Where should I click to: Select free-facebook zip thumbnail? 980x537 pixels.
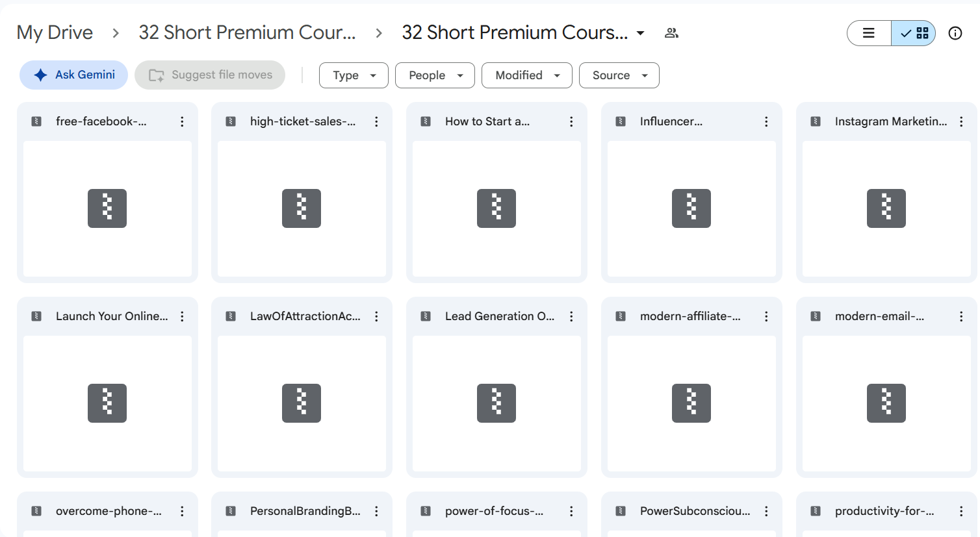pos(107,208)
